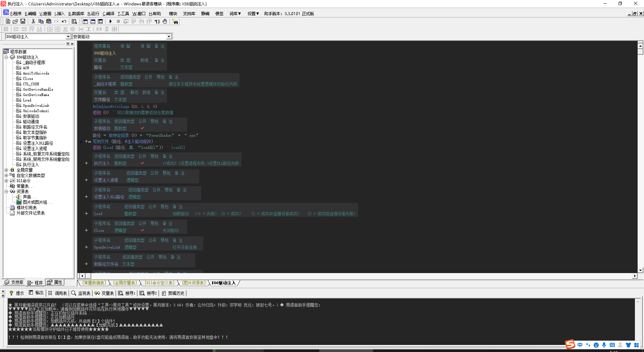Close the left tree panel with X
Screen dimensions: 644x352
pyautogui.click(x=71, y=44)
